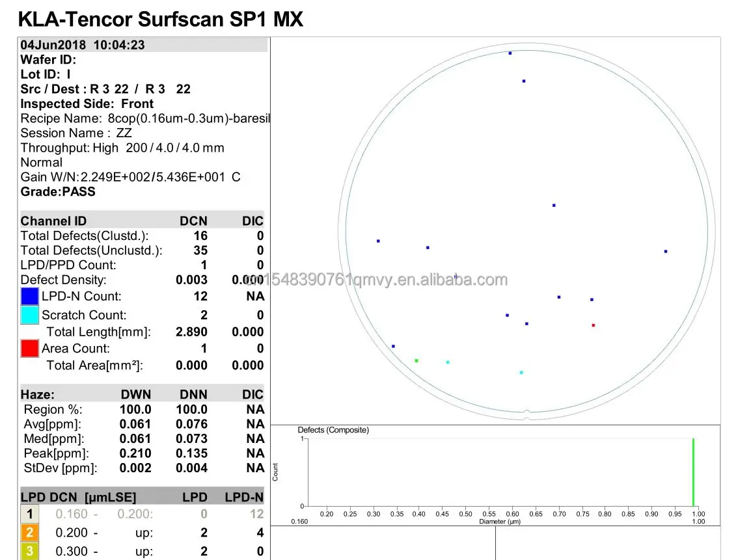The width and height of the screenshot is (751, 560).
Task: Click the red area defect on wafer map
Action: point(594,325)
